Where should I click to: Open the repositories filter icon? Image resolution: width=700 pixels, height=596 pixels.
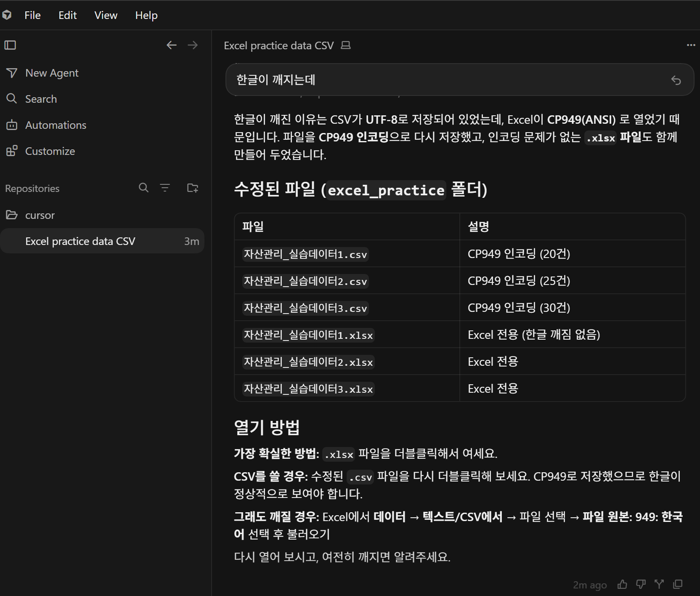click(165, 188)
